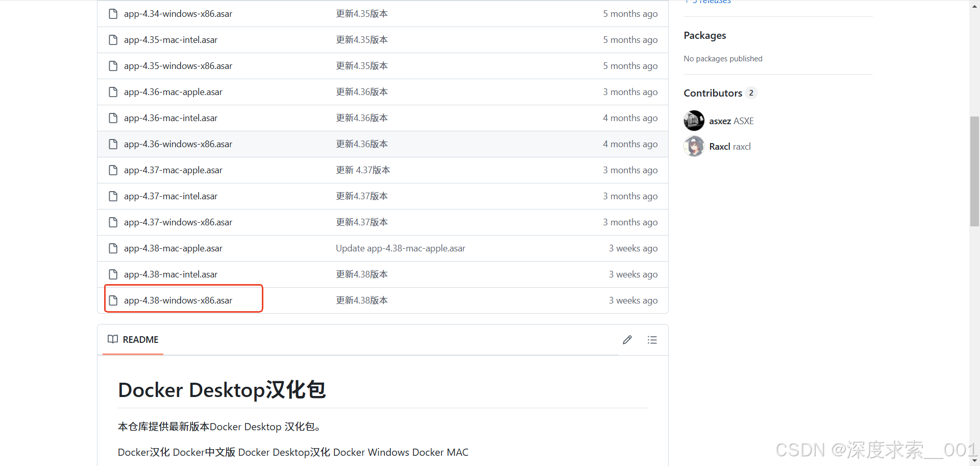
Task: Open app-4.37-windows-x86.asar file
Action: click(x=178, y=222)
